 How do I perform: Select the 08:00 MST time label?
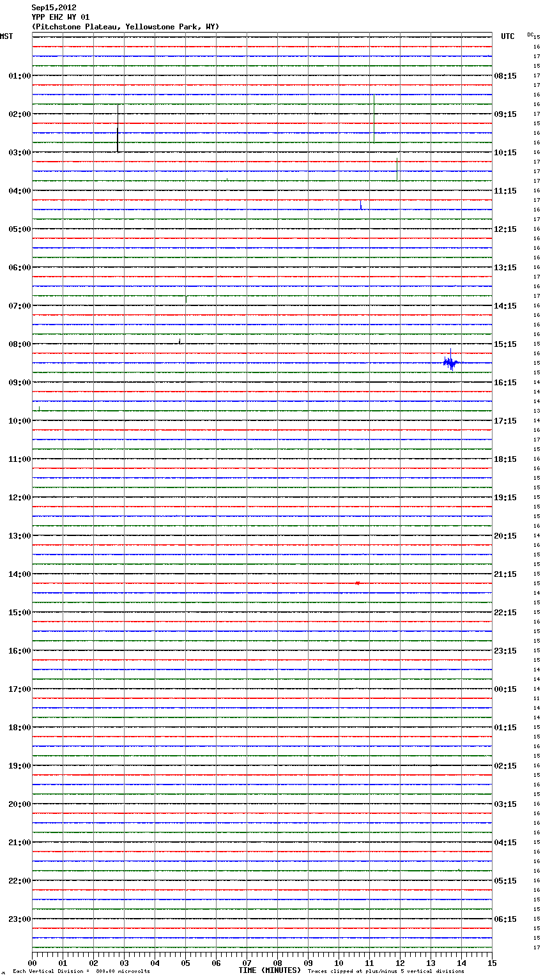20,344
